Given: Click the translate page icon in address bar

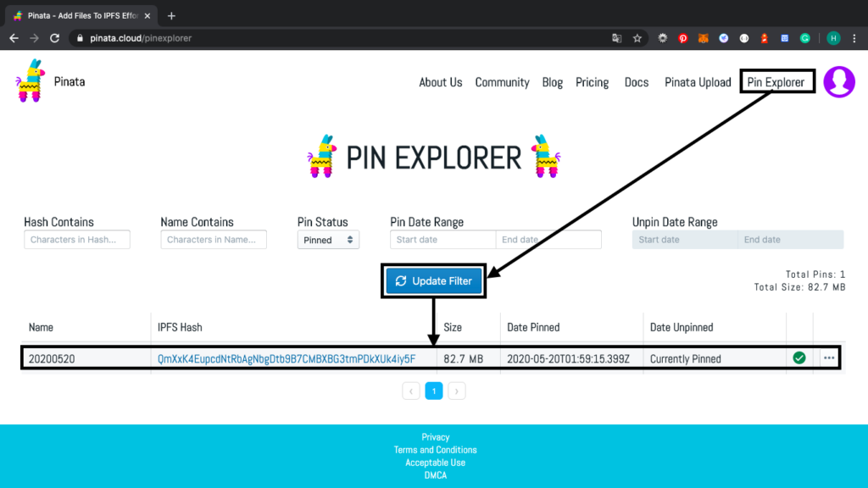Looking at the screenshot, I should click(617, 38).
